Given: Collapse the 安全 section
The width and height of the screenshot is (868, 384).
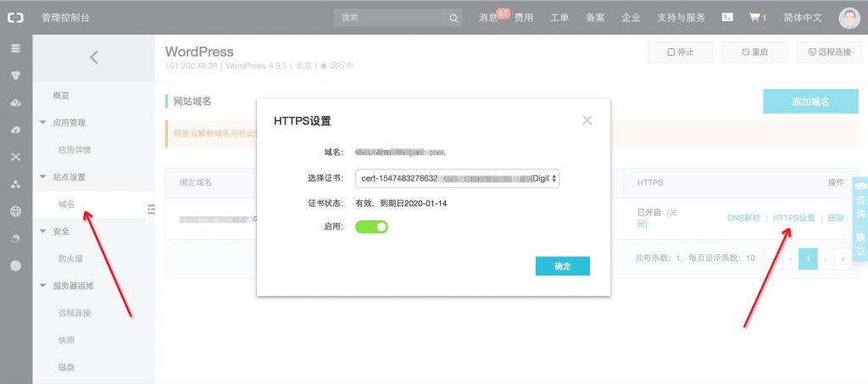Looking at the screenshot, I should coord(42,231).
